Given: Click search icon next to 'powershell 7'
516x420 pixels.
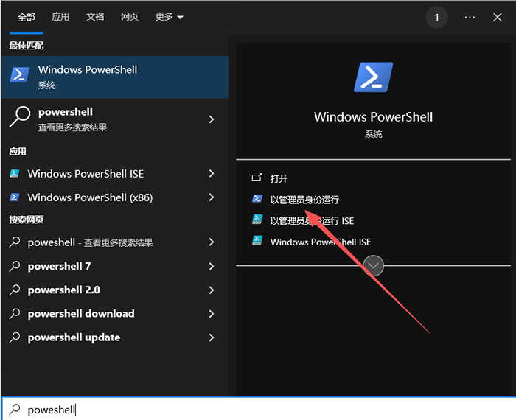Looking at the screenshot, I should pyautogui.click(x=15, y=266).
